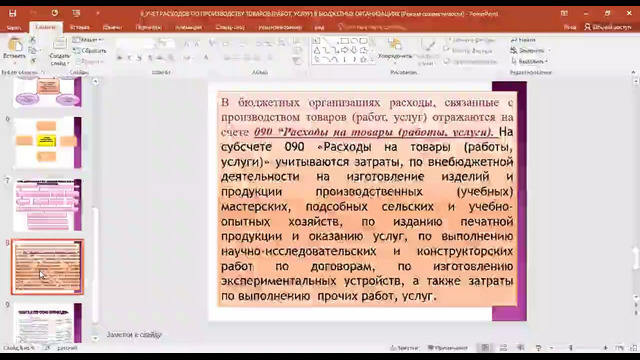
Task: Click the Quick Styles icon
Action: 427,45
